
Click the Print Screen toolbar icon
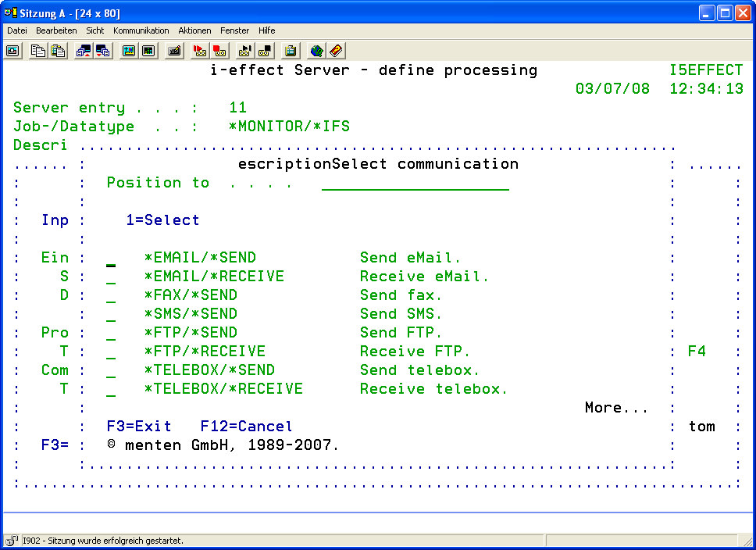coord(13,51)
